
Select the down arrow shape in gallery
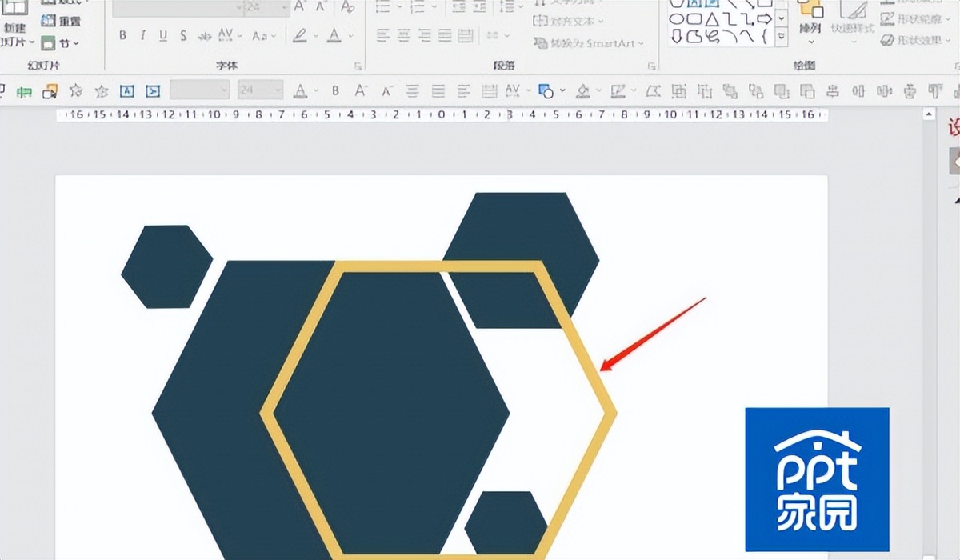coord(677,35)
